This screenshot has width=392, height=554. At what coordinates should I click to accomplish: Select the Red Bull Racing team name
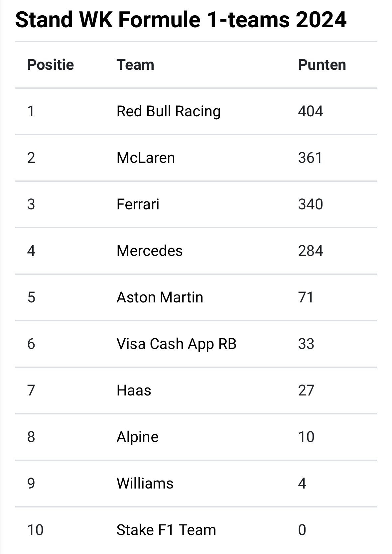point(169,111)
